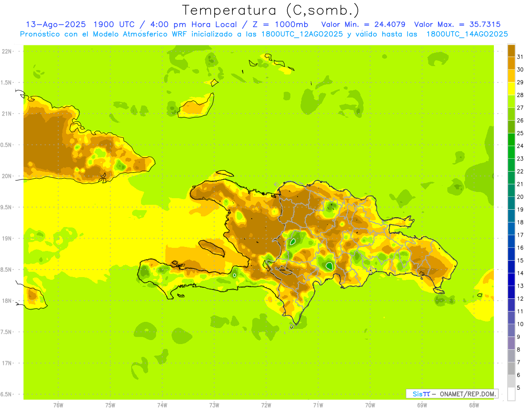Viewport: 532px width, 411px height.
Task: Click the '74W' longitude label
Action: click(162, 405)
